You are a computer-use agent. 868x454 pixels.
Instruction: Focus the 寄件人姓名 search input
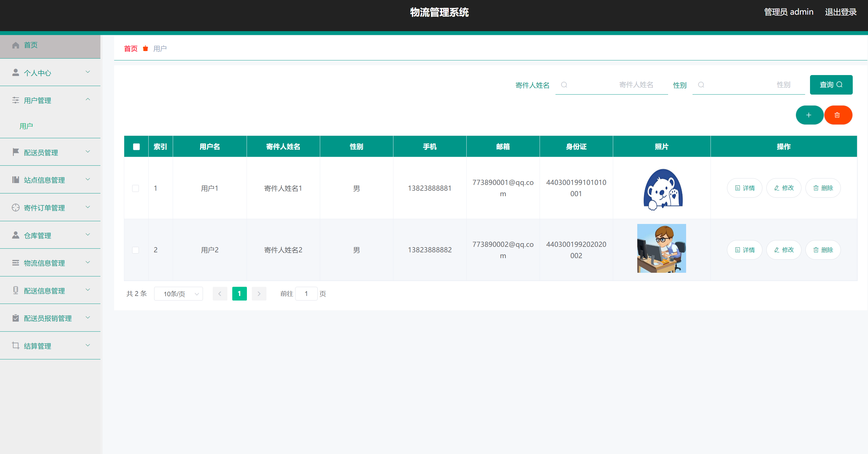coord(612,85)
